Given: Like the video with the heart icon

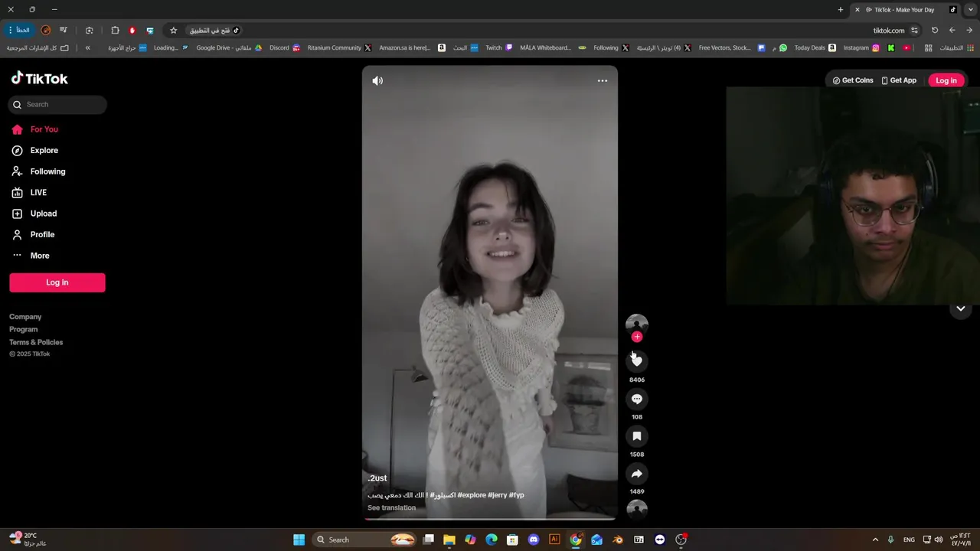Looking at the screenshot, I should point(637,360).
